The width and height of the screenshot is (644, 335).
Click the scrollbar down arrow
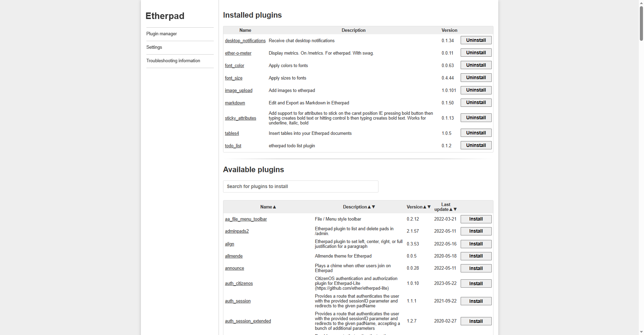(641, 332)
